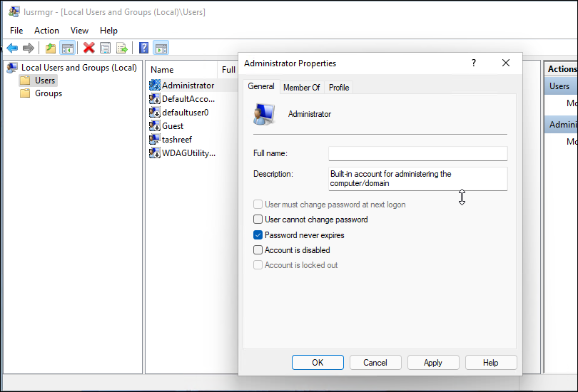Click the Help button in dialog
This screenshot has height=392, width=578.
[x=491, y=363]
